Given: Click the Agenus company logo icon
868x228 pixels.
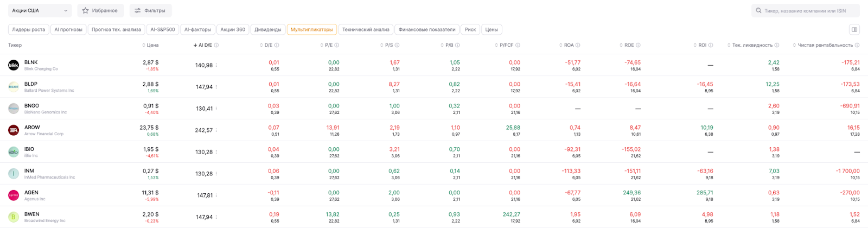Looking at the screenshot, I should (14, 195).
